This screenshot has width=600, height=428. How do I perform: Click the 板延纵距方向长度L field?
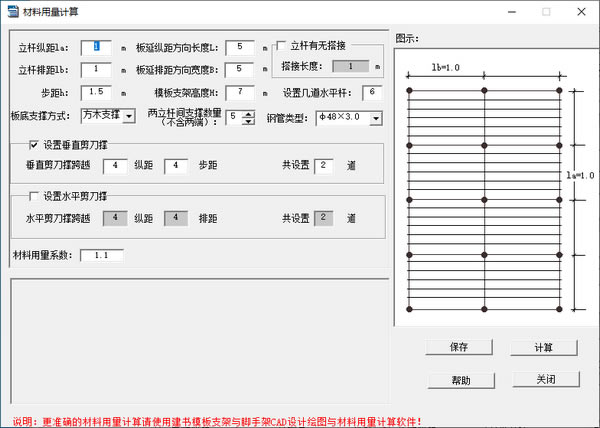tap(240, 47)
